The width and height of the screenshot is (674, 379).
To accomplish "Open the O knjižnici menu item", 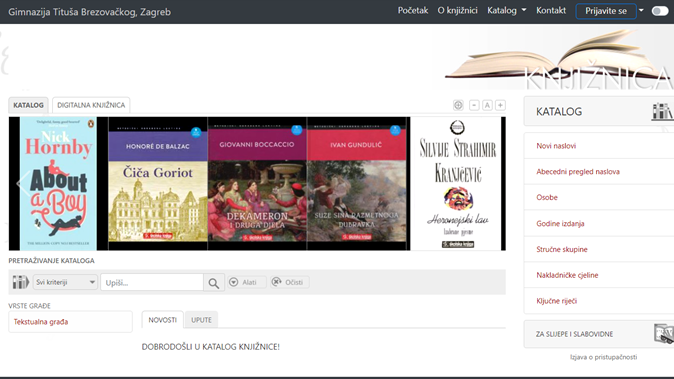I will coord(457,10).
